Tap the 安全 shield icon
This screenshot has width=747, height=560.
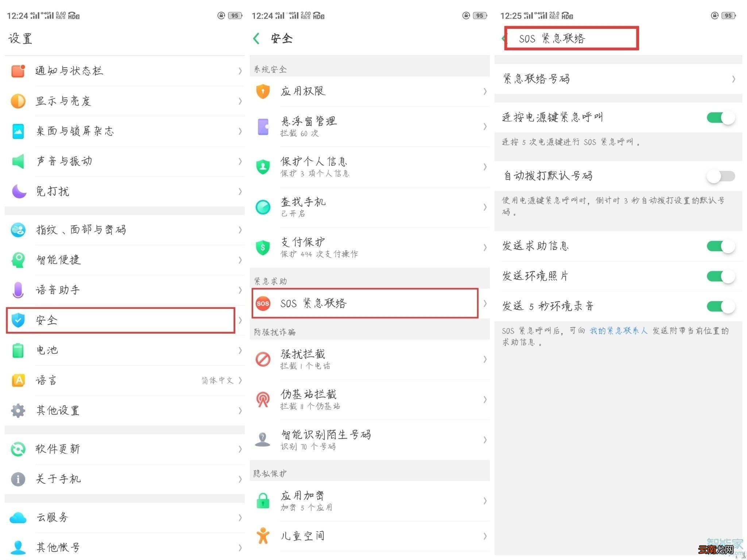point(18,320)
